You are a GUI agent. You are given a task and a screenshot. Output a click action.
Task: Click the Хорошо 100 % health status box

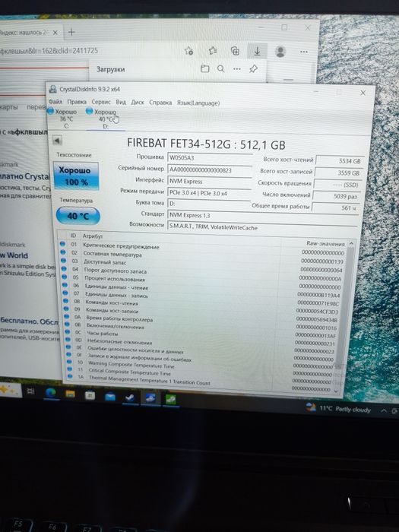coord(76,176)
